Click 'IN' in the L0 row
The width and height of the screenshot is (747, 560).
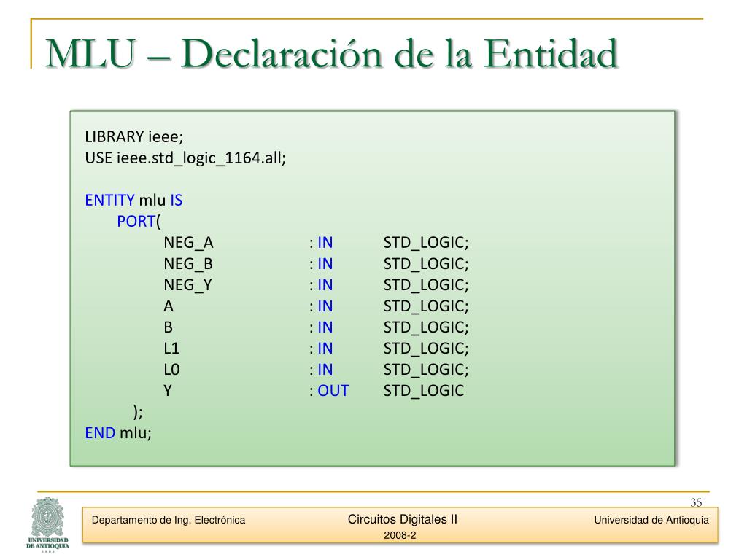point(325,370)
